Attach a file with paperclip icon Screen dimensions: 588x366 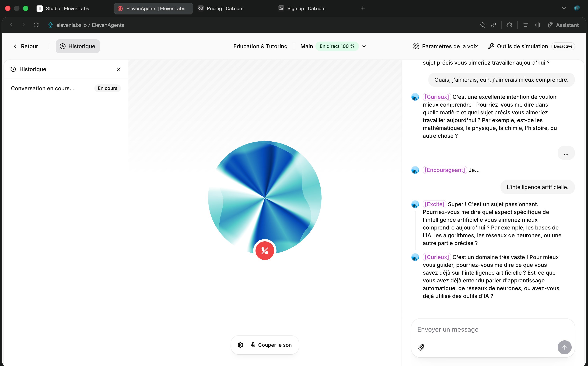(421, 347)
